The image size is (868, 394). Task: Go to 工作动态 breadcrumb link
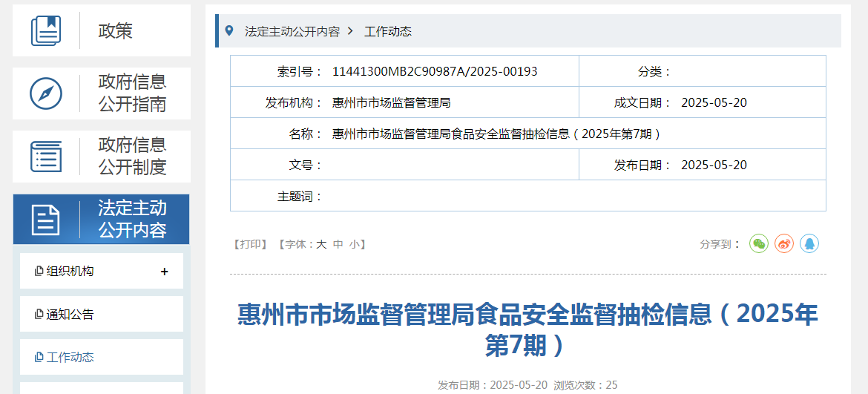pyautogui.click(x=387, y=32)
